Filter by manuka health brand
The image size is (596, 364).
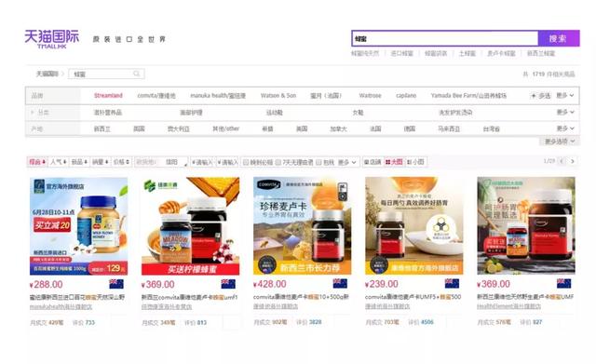(x=218, y=95)
